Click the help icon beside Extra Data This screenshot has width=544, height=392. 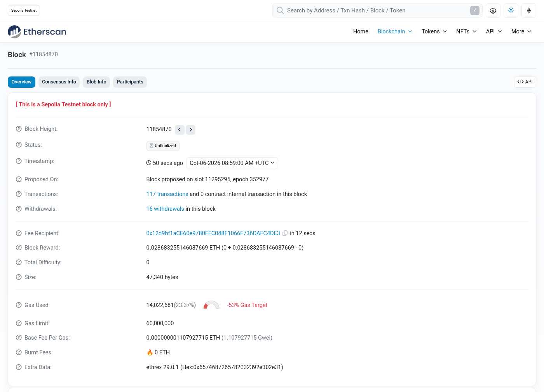coord(19,367)
